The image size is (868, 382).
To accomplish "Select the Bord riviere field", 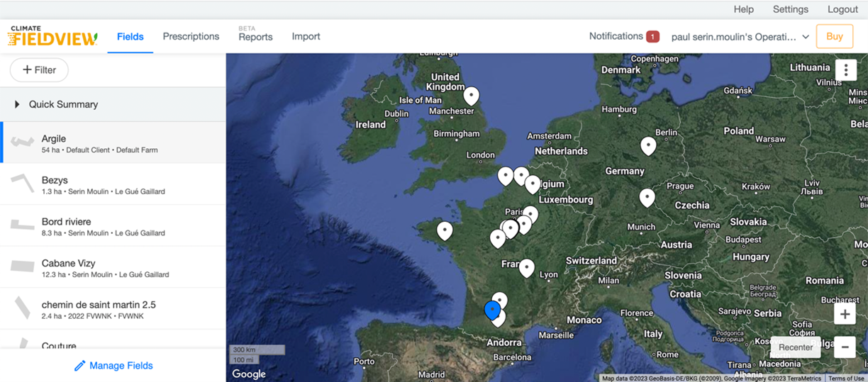I will (x=113, y=225).
